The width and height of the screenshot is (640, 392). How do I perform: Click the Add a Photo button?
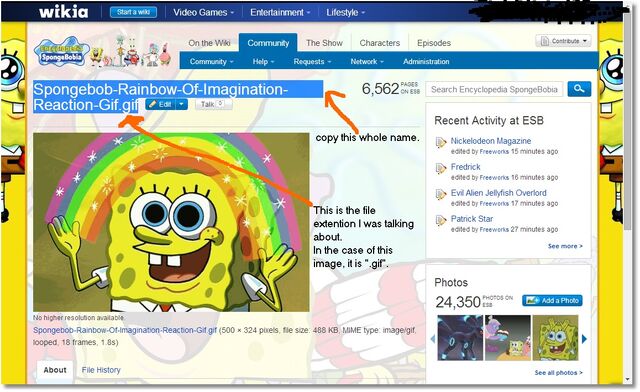point(552,301)
